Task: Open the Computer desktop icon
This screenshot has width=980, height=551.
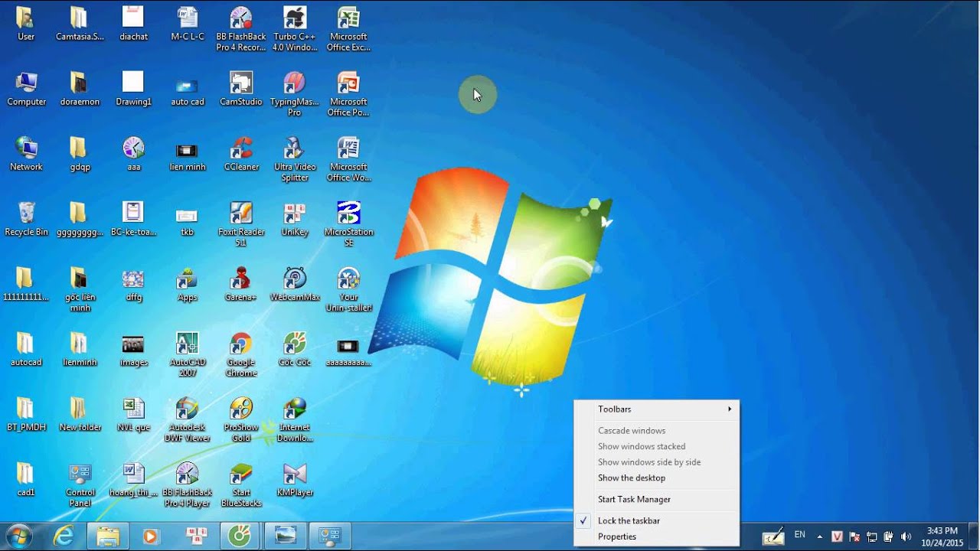Action: click(x=26, y=90)
